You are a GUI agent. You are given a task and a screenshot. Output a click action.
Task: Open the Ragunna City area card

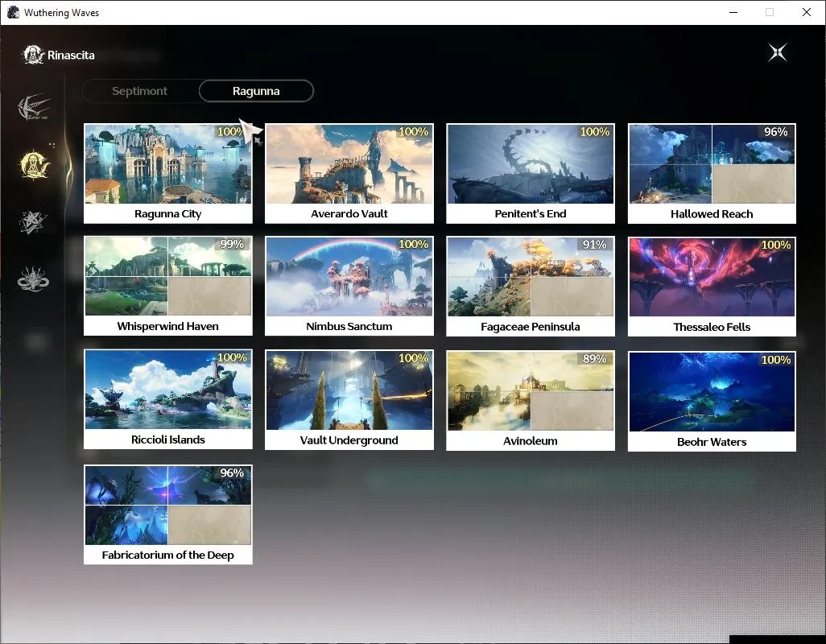point(168,173)
